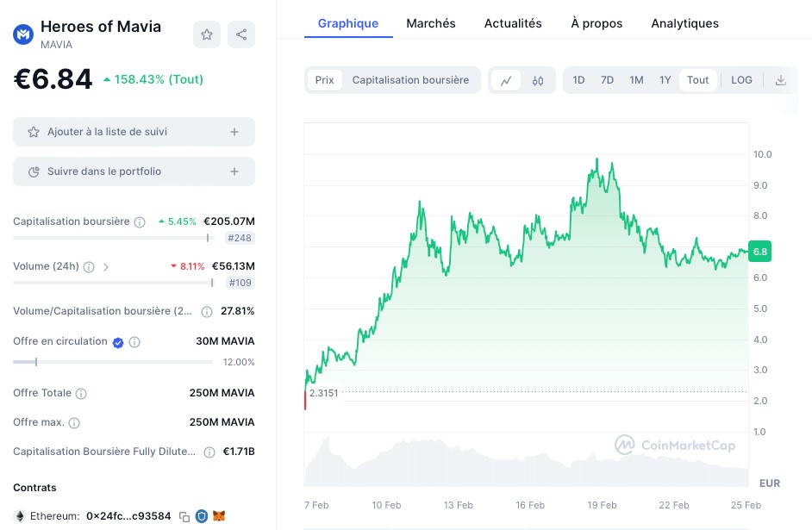
Task: Expand the Volume (24h) details chevron
Action: 107,265
